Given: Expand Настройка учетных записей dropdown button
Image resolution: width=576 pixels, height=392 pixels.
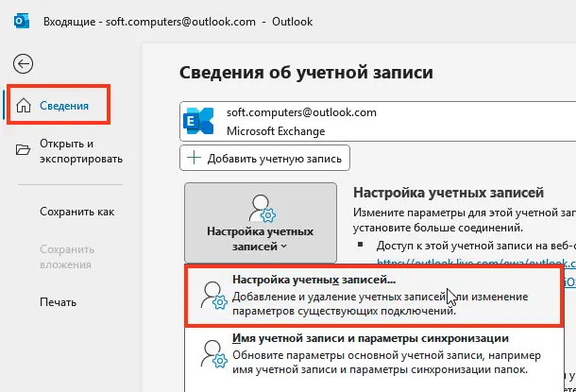Looking at the screenshot, I should tap(261, 223).
